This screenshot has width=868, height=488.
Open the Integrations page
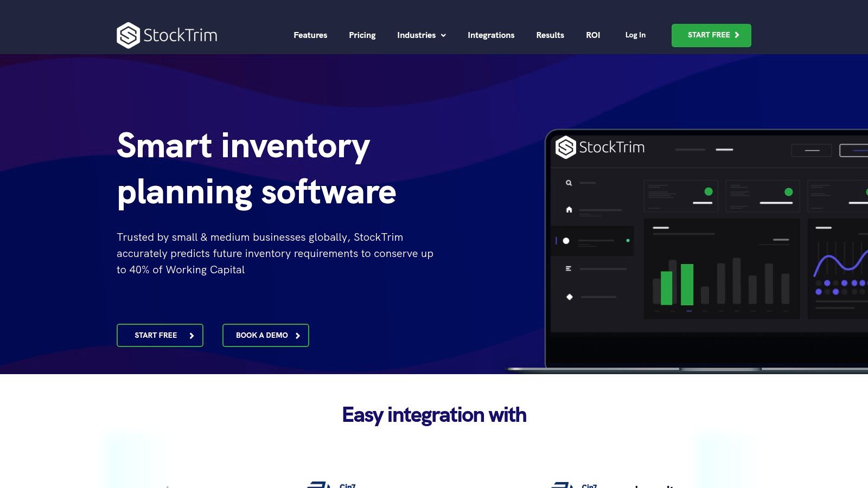click(x=491, y=35)
